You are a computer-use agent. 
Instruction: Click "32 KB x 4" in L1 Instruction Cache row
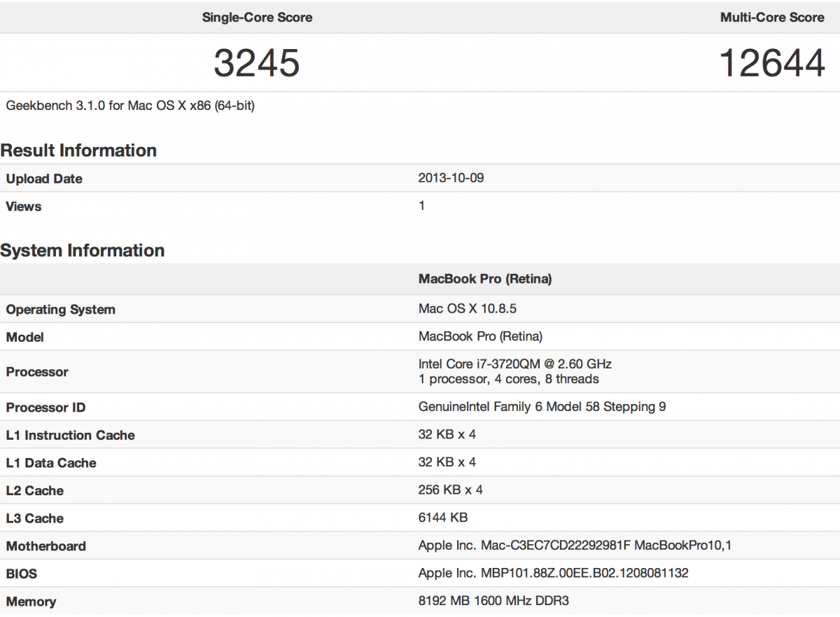tap(447, 434)
